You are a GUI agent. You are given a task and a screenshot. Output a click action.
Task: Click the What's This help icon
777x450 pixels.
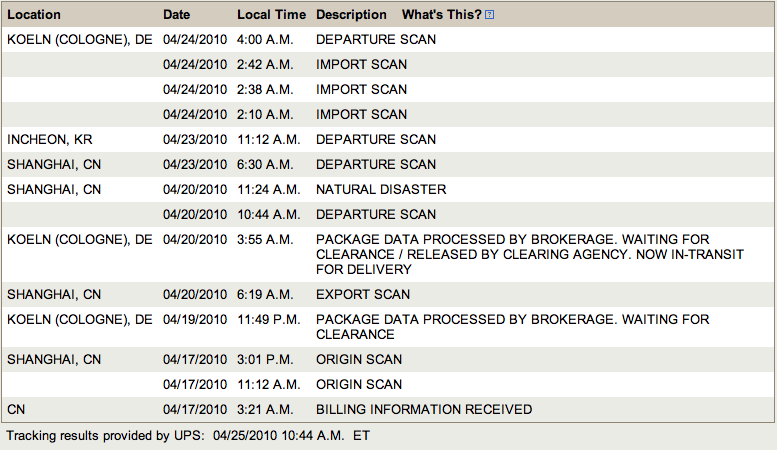tap(489, 15)
